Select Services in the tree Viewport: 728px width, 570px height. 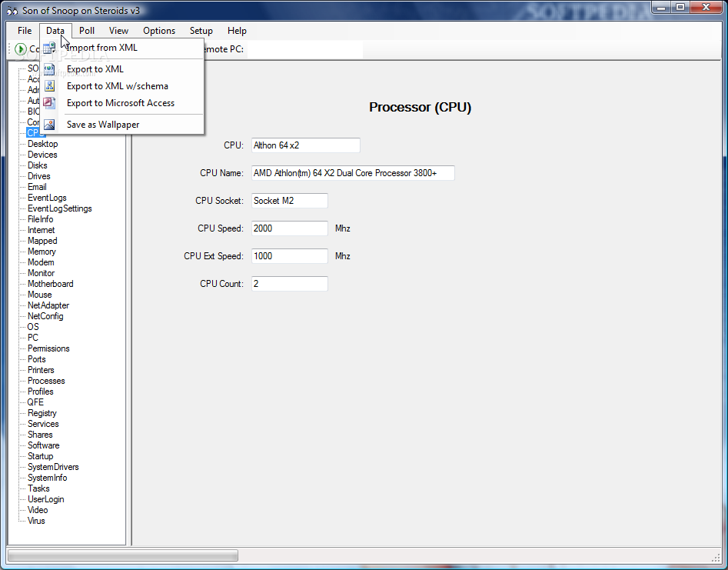[43, 424]
